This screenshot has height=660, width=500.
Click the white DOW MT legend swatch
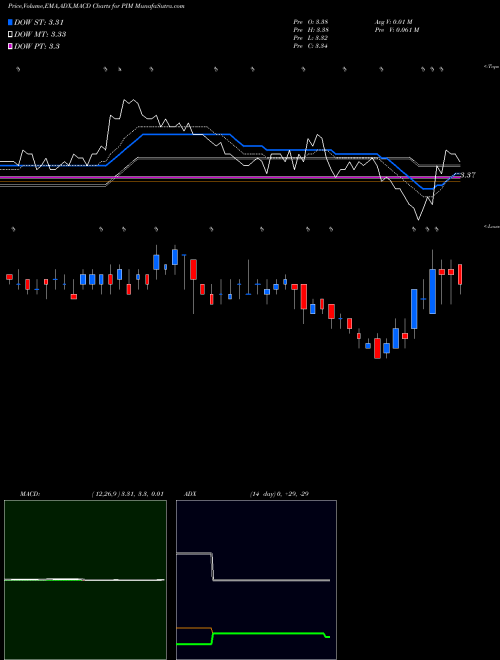pos(11,34)
